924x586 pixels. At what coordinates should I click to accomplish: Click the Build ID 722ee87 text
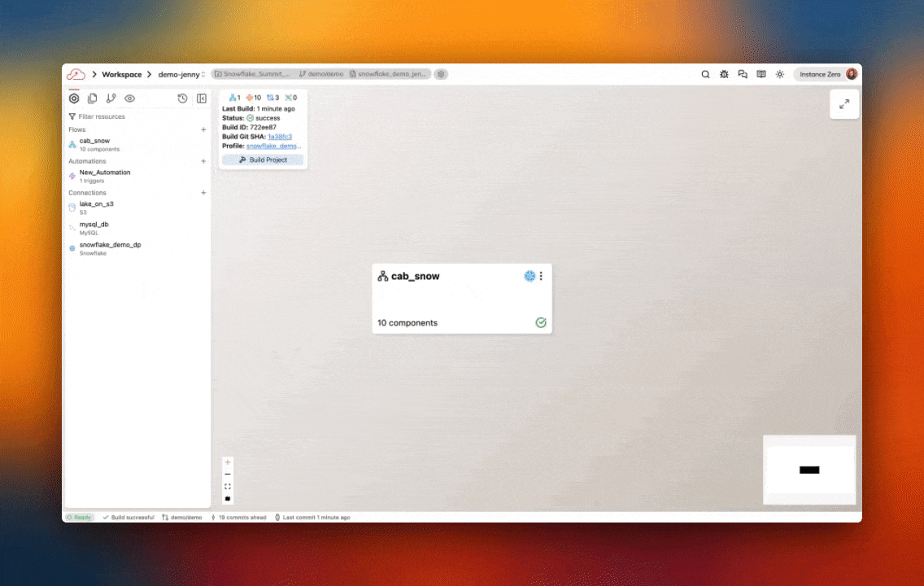(249, 127)
